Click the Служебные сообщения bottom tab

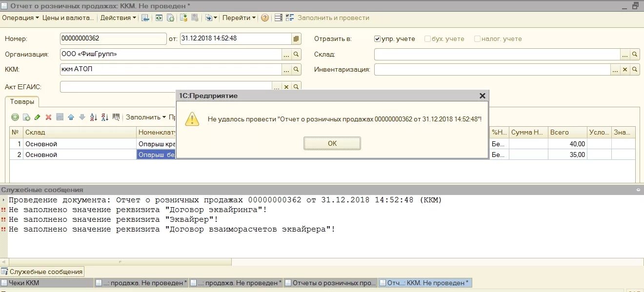coord(42,272)
